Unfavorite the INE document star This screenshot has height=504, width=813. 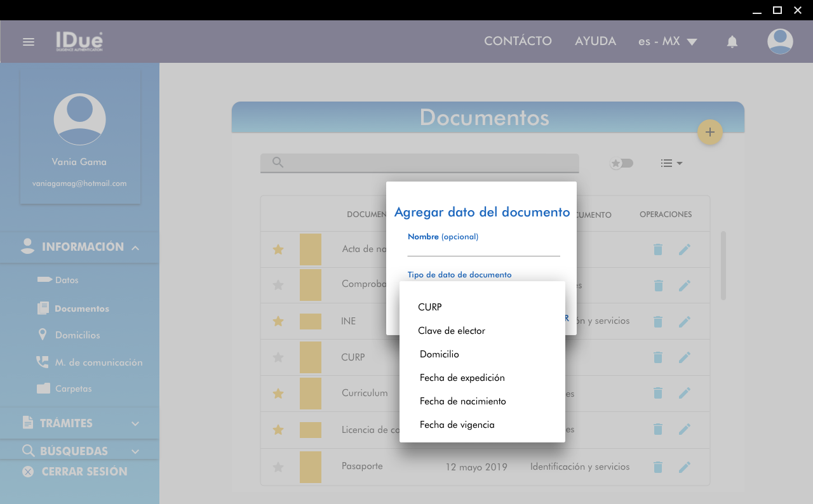[278, 321]
